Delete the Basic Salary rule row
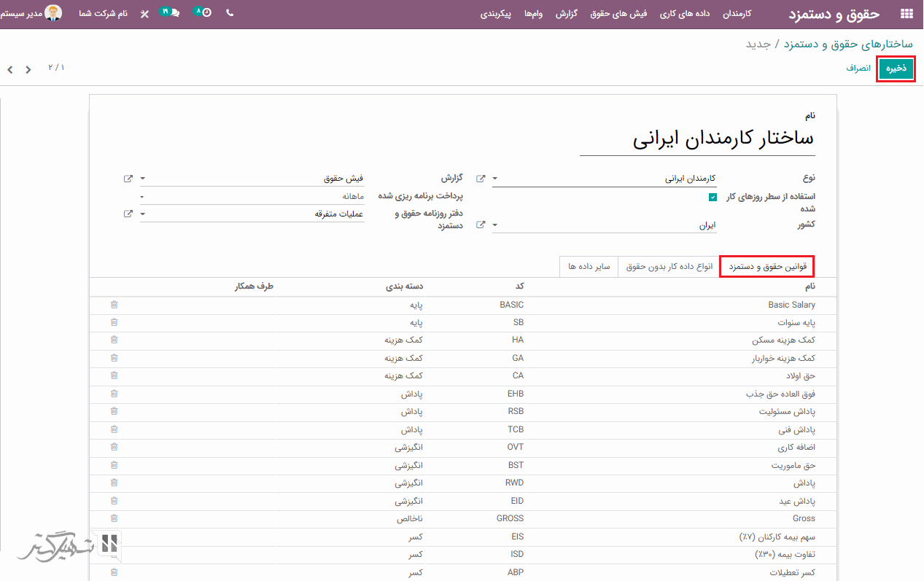 pos(114,305)
